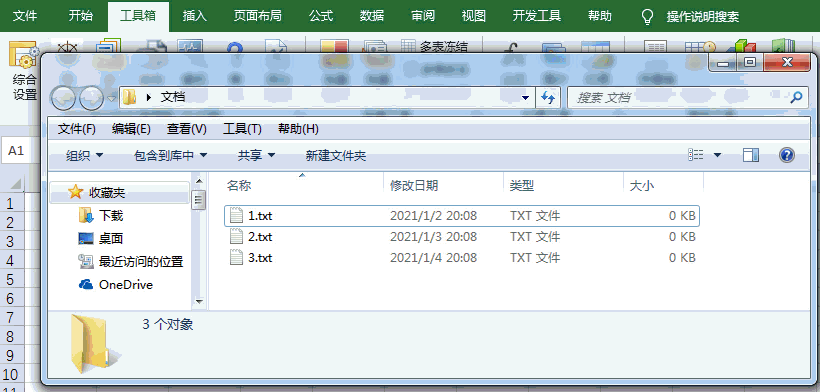Viewport: 820px width, 392px height.
Task: Click the search magnifier icon
Action: pos(796,97)
